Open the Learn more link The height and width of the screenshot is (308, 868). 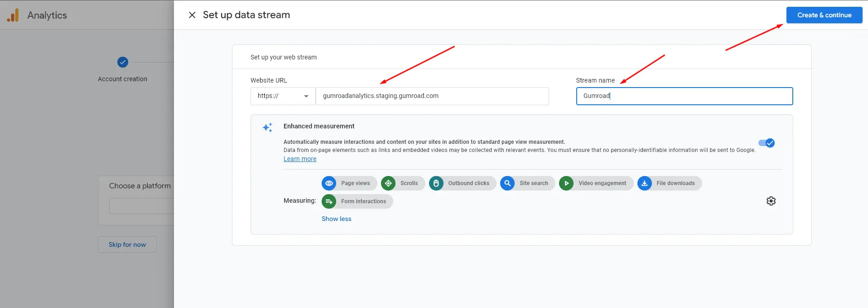pos(300,159)
